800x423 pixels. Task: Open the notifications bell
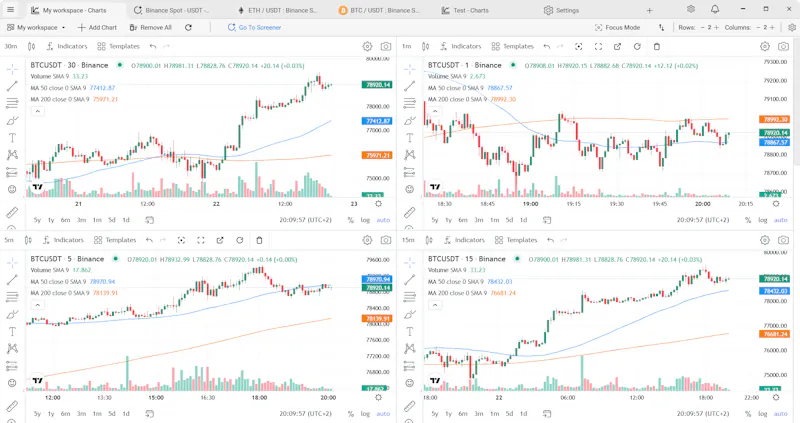pos(715,9)
